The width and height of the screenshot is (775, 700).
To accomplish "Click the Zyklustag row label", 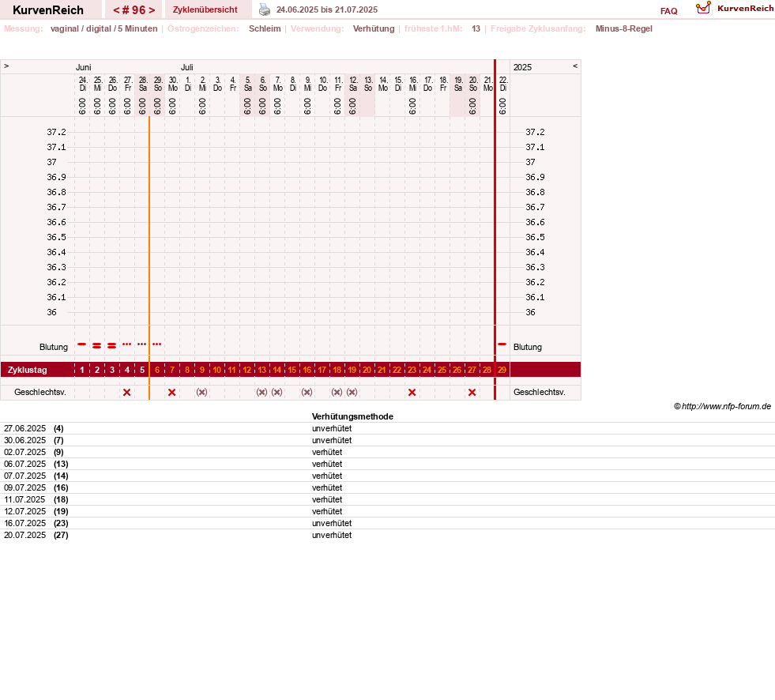I will [27, 370].
